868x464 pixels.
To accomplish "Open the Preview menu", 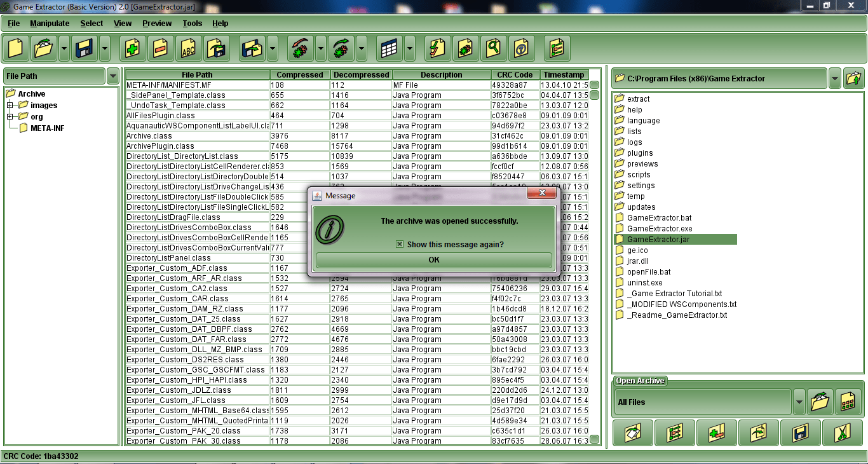I will click(157, 24).
